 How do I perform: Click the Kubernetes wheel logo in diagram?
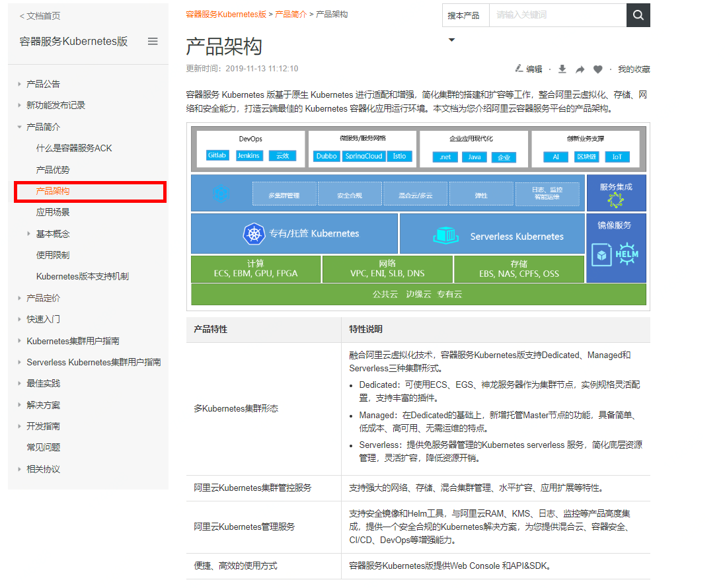coord(254,234)
